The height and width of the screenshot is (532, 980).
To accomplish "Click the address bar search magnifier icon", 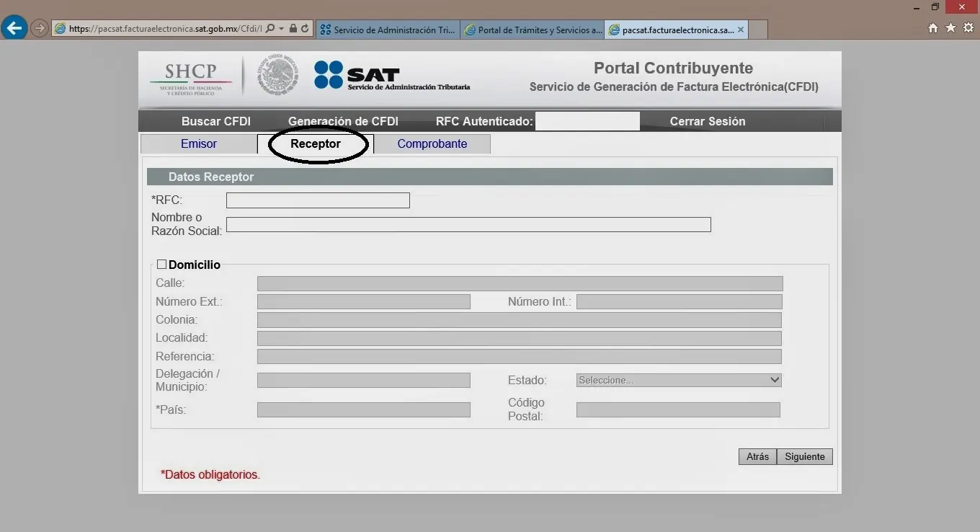I will click(x=269, y=29).
